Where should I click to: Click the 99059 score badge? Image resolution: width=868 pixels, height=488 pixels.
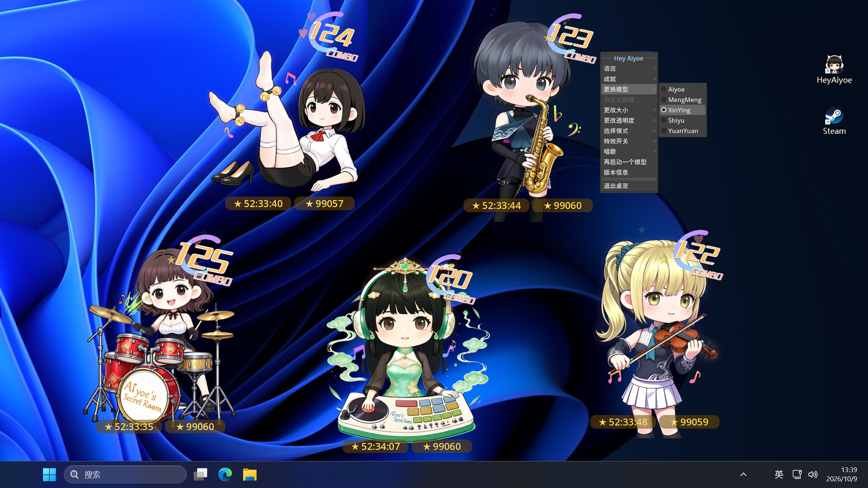[x=689, y=422]
